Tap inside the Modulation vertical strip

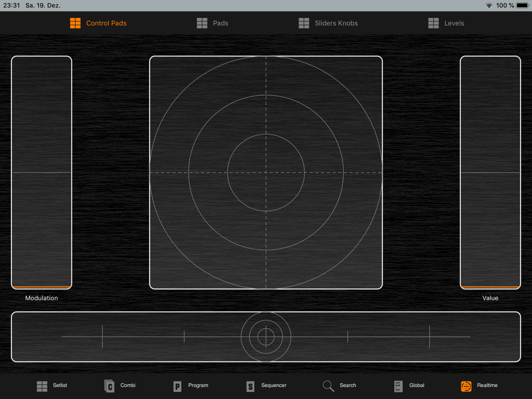[42, 173]
